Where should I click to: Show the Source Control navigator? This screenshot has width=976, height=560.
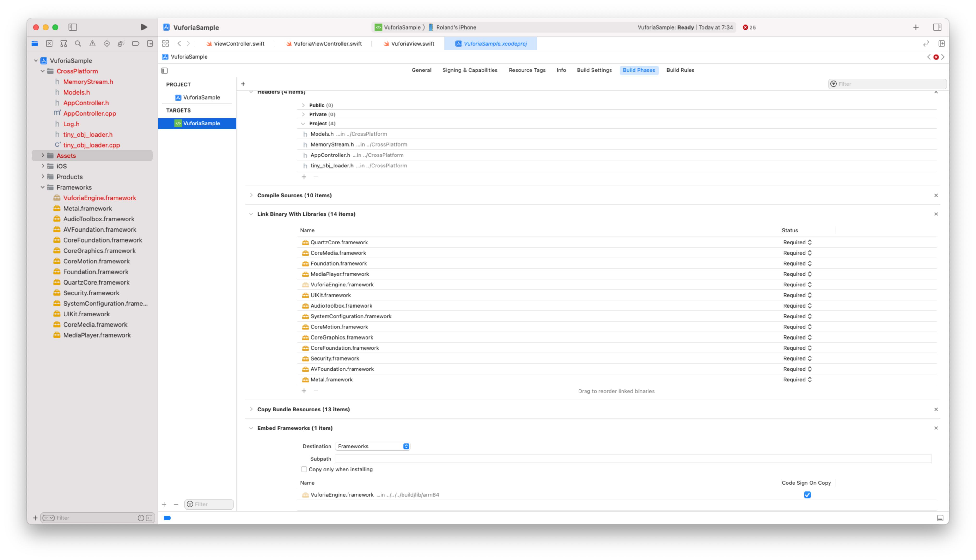click(x=49, y=43)
